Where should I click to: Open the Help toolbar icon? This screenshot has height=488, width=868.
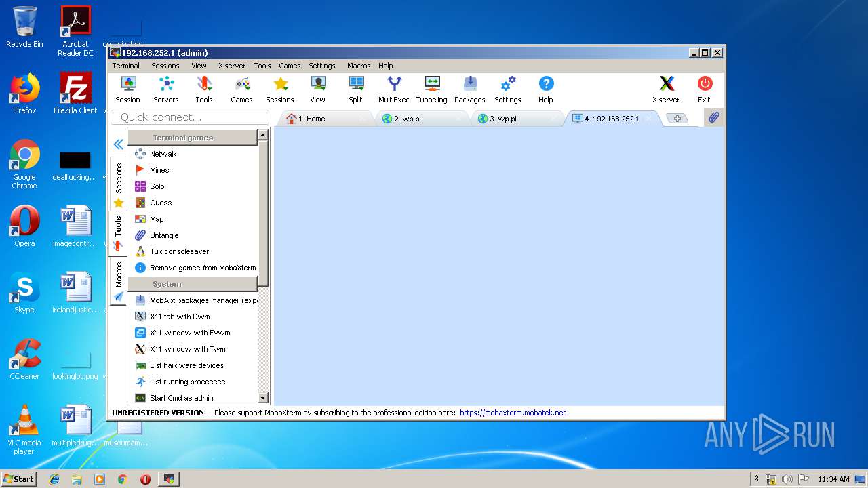point(546,89)
